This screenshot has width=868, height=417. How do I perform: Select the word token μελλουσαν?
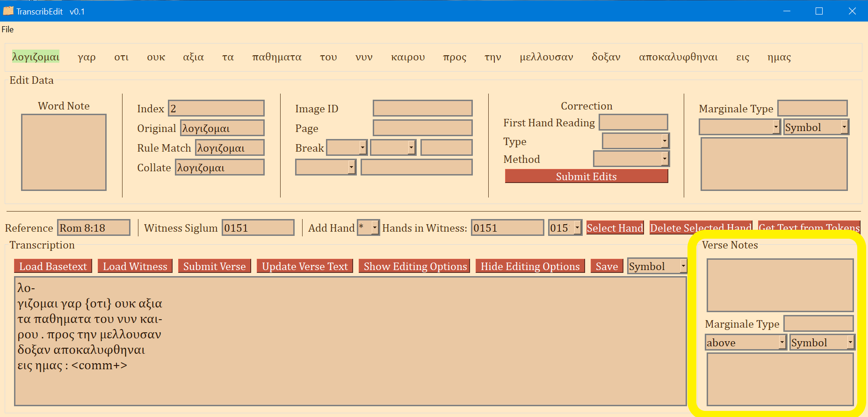click(546, 57)
